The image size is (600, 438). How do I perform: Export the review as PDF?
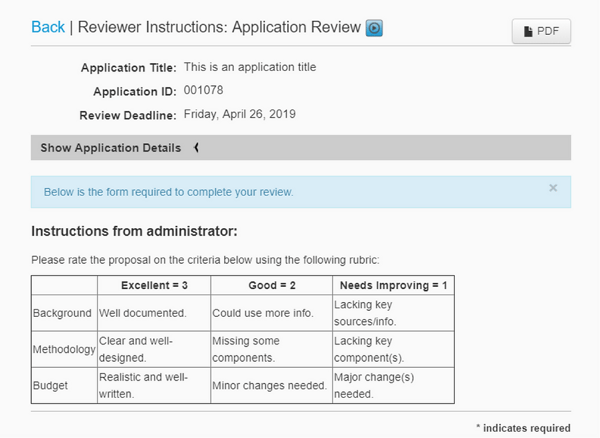click(541, 31)
